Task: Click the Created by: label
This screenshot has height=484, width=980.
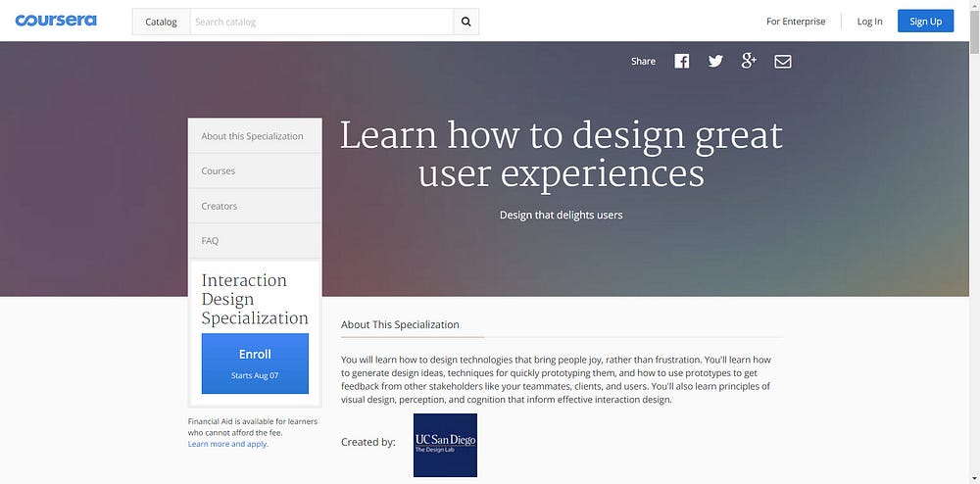Action: (368, 442)
